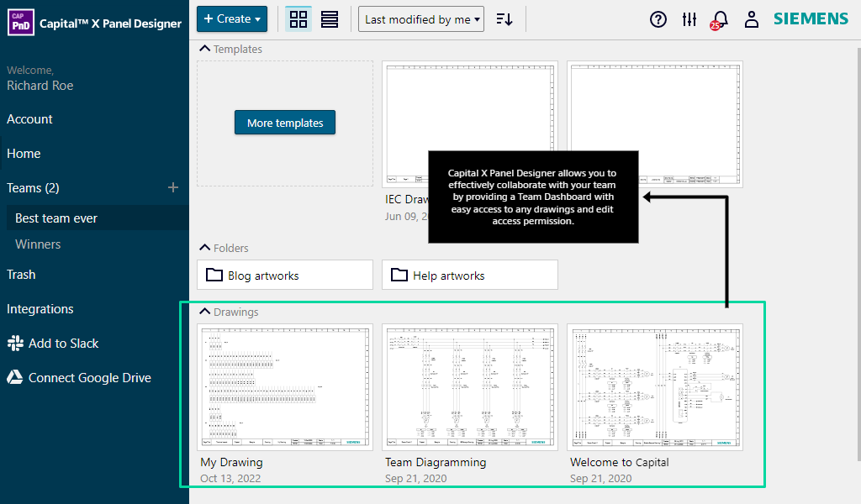This screenshot has width=861, height=504.
Task: Click the Google Drive logo icon
Action: click(x=15, y=377)
